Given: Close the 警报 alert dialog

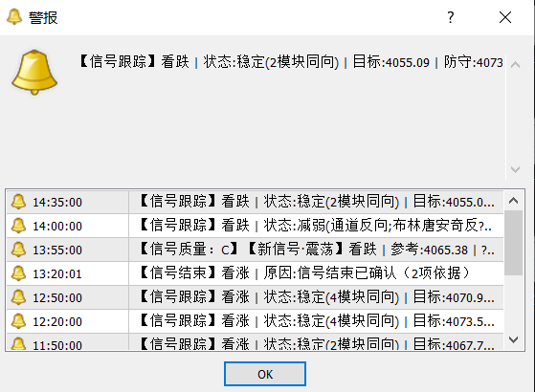Looking at the screenshot, I should click(x=505, y=17).
